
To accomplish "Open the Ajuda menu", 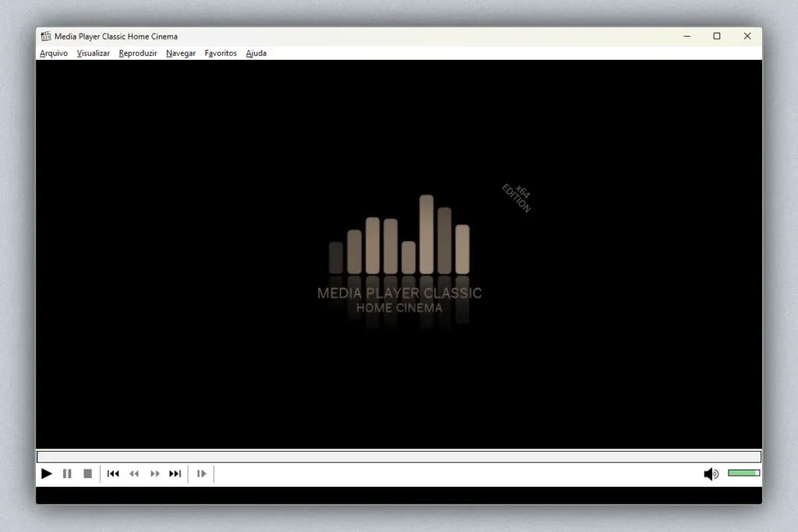I will click(256, 53).
